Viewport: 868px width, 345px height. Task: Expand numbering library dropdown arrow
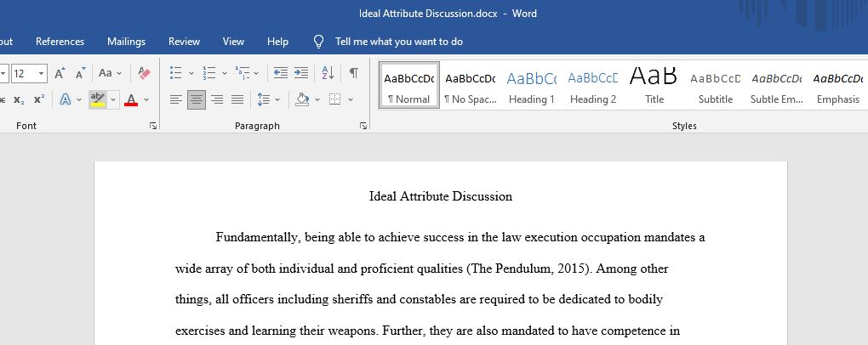click(x=225, y=73)
